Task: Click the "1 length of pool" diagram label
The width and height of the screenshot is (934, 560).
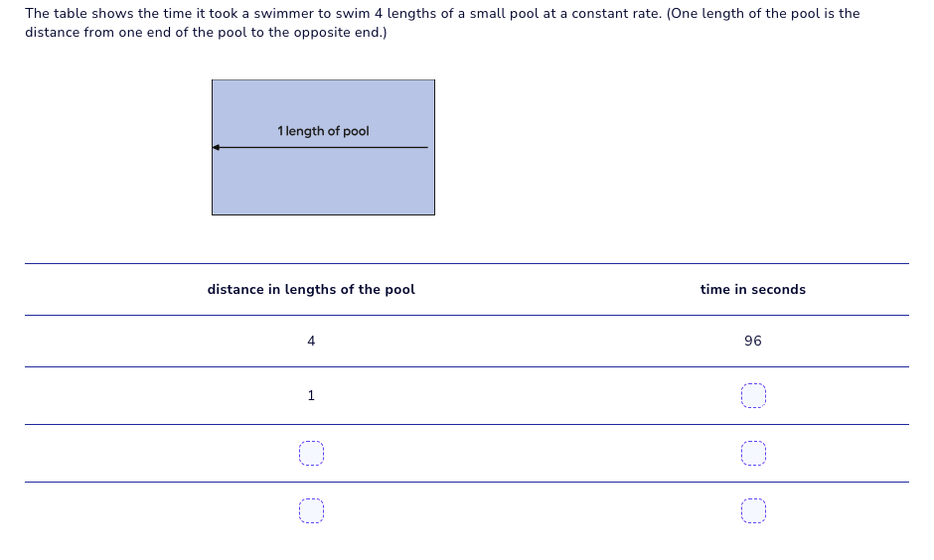Action: pyautogui.click(x=323, y=131)
